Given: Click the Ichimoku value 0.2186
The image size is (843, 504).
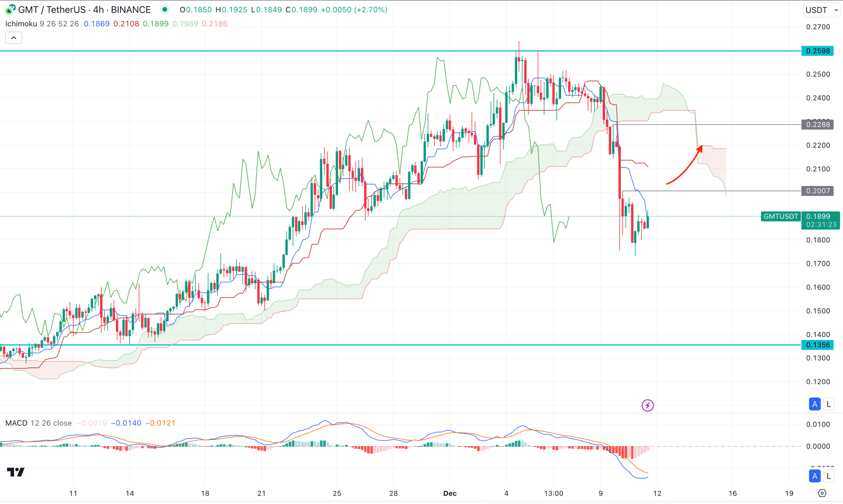Looking at the screenshot, I should pos(215,24).
